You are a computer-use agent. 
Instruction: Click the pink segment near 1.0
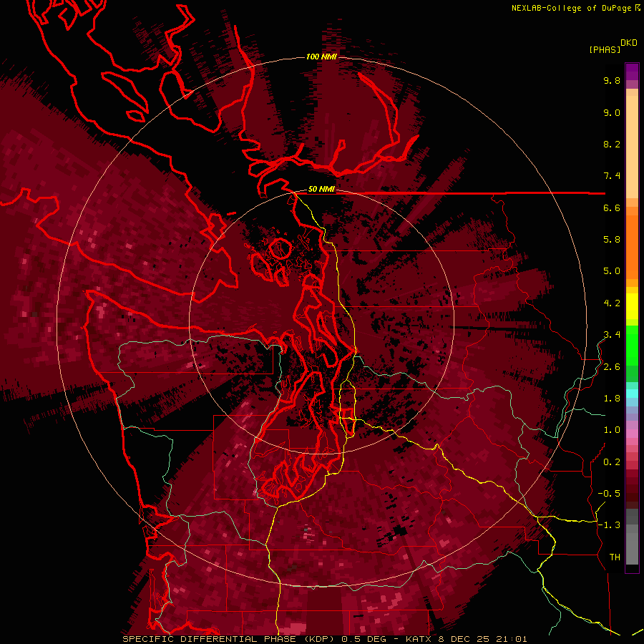click(632, 434)
